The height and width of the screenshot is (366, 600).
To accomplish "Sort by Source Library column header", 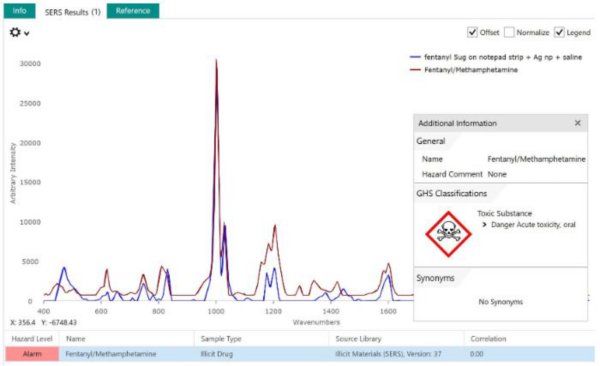I will [x=358, y=339].
